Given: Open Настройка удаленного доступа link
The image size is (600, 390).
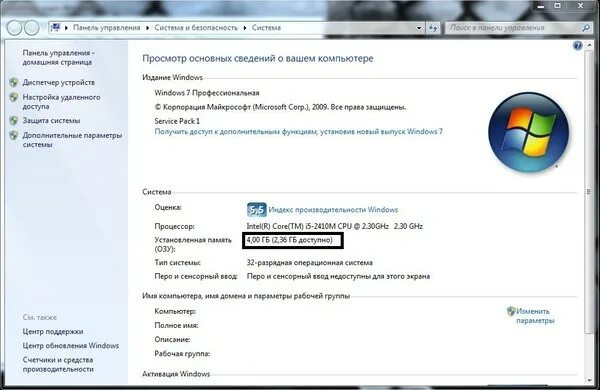Looking at the screenshot, I should pyautogui.click(x=61, y=102).
